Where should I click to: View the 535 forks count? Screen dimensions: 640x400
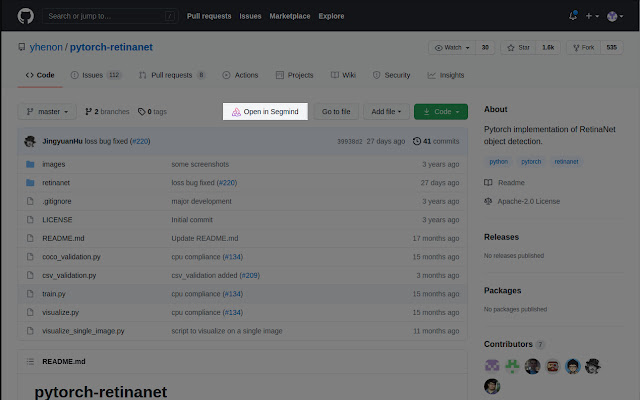coord(611,47)
